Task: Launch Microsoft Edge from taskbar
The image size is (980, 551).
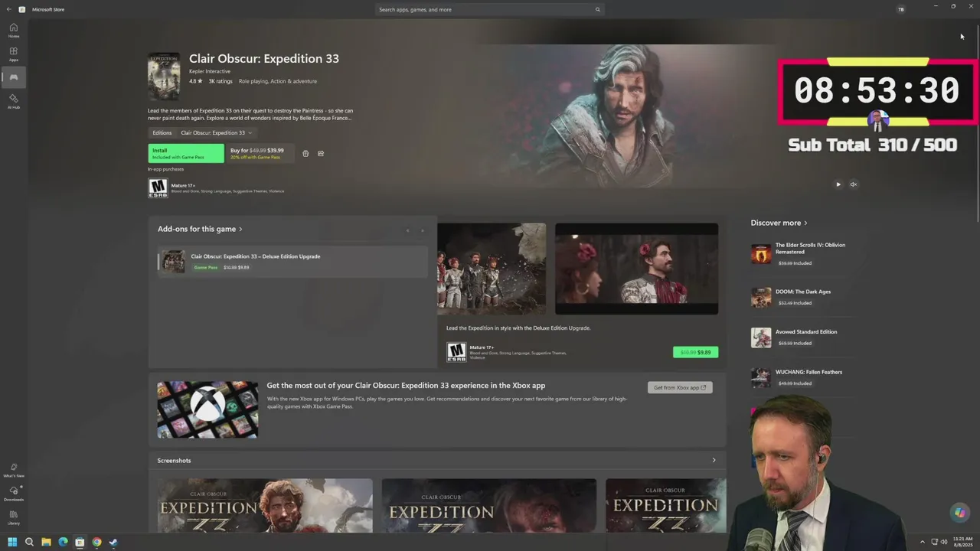Action: click(x=63, y=542)
